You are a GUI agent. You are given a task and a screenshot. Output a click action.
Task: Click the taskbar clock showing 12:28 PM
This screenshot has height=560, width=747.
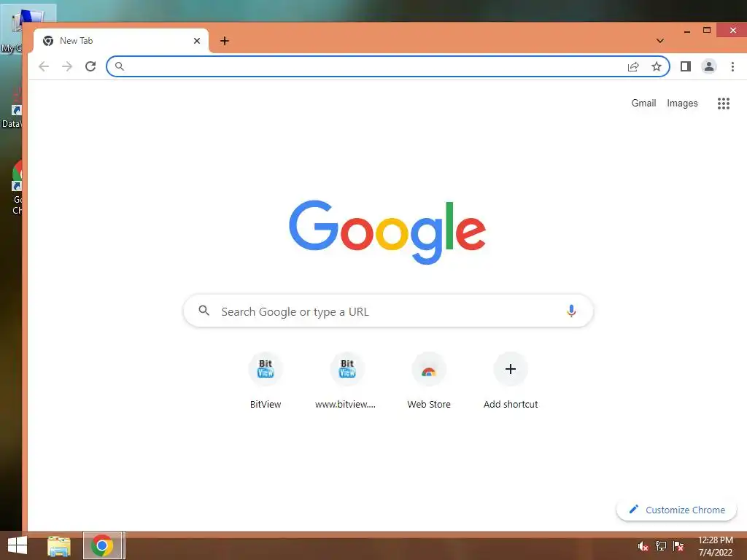click(x=716, y=546)
